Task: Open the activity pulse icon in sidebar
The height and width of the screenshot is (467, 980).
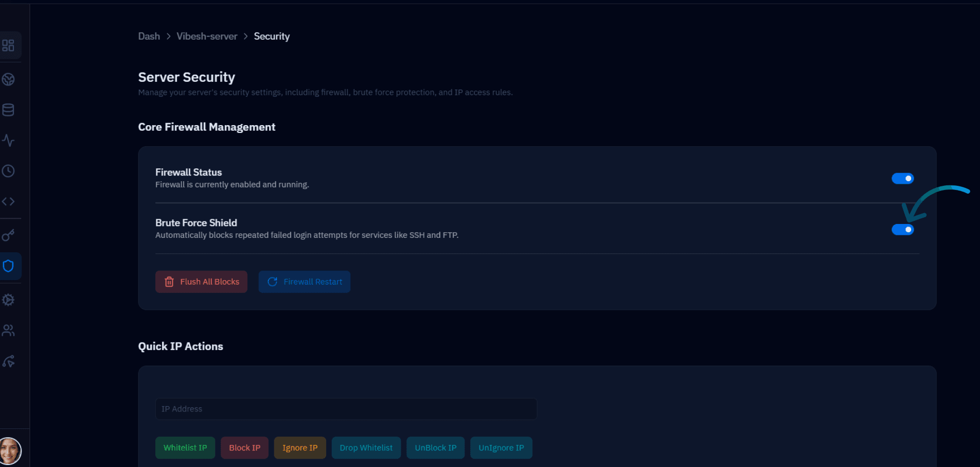Action: click(8, 140)
